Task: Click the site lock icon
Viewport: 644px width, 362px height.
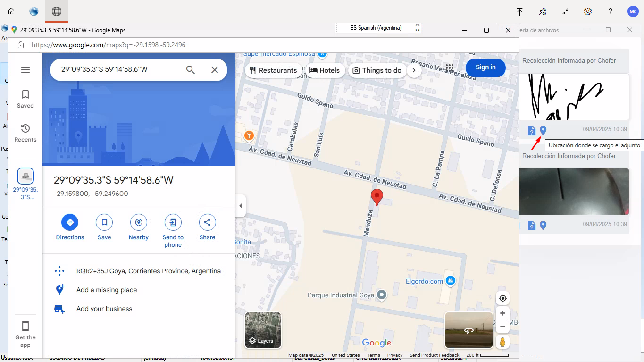Action: [x=21, y=45]
